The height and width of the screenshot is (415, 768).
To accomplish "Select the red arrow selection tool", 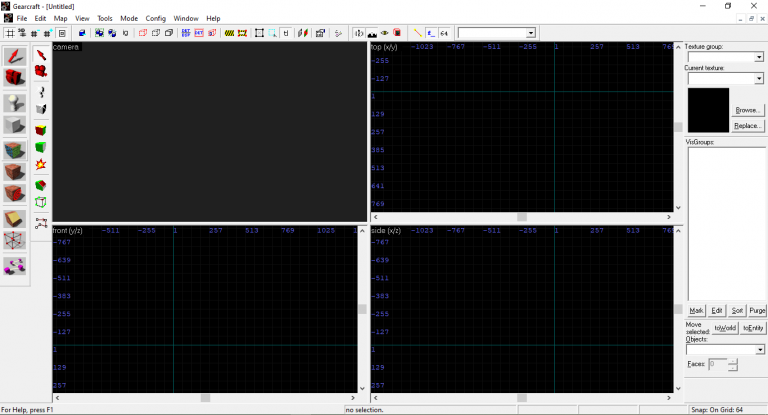I will coord(16,55).
